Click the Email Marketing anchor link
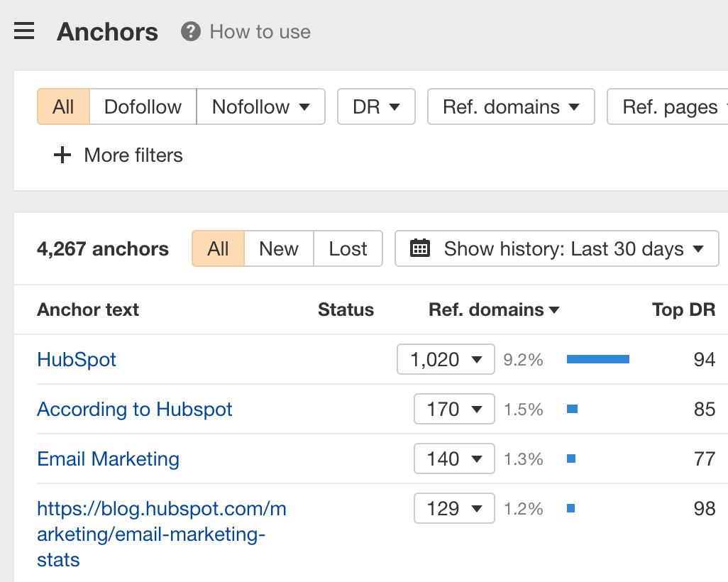 pos(108,459)
